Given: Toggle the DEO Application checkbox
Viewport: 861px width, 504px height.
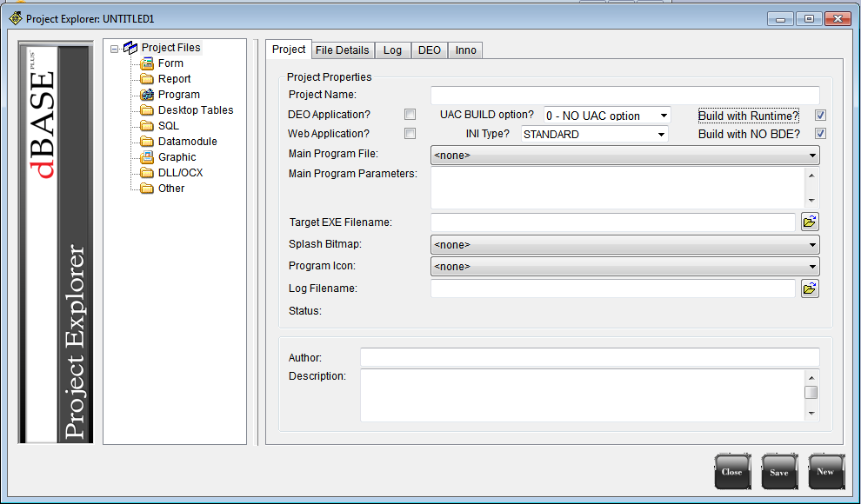Looking at the screenshot, I should (x=410, y=114).
